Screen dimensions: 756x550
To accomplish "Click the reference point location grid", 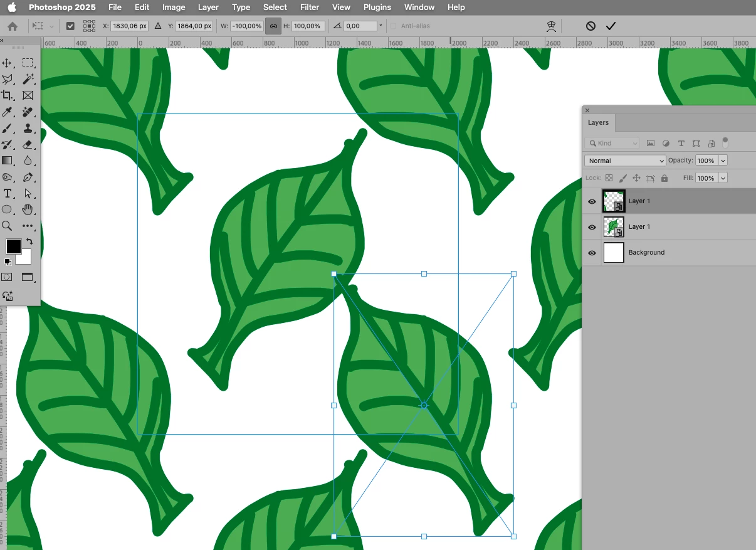I will coord(89,26).
